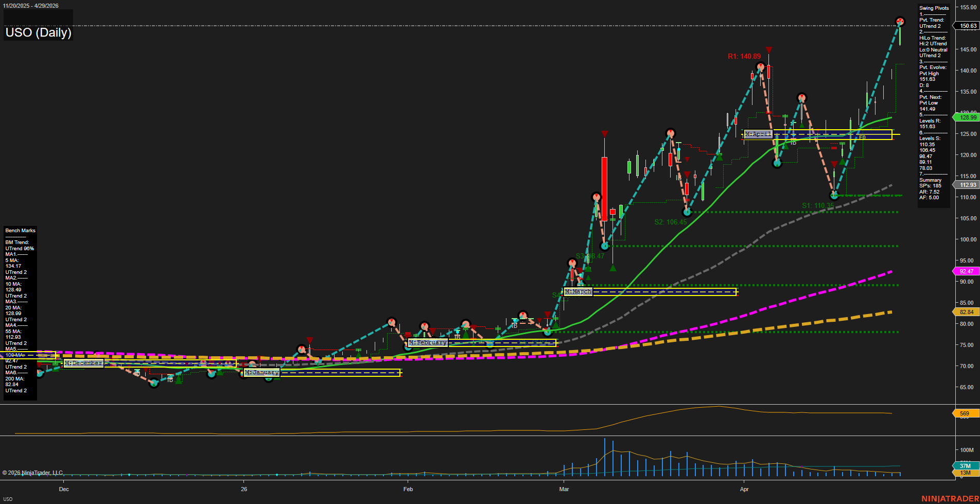Click the M:April monthly level label
Image resolution: width=980 pixels, height=504 pixels.
click(758, 134)
